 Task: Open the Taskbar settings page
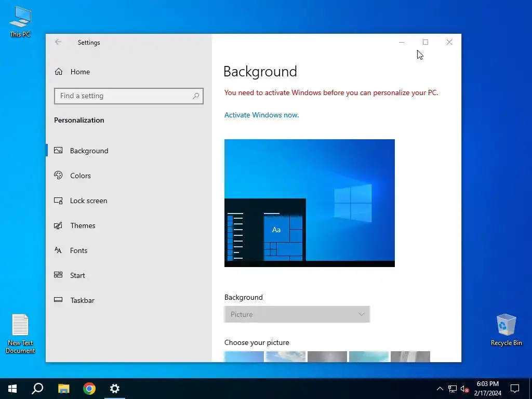click(x=129, y=300)
